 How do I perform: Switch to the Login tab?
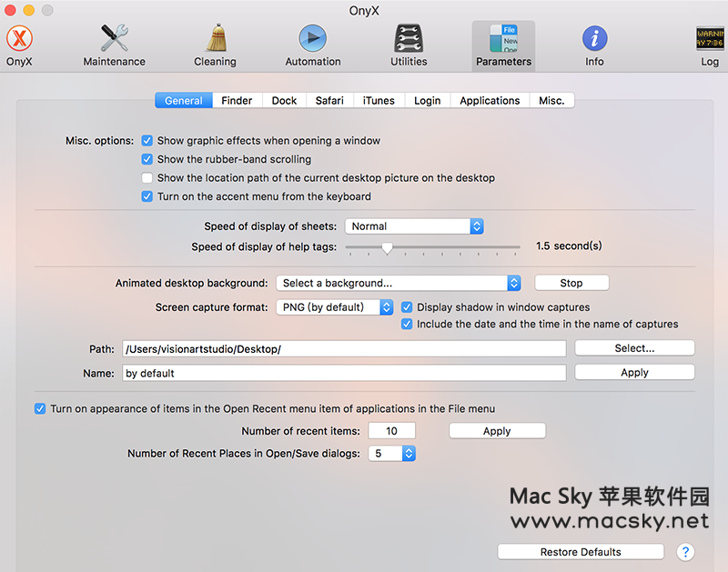[427, 101]
